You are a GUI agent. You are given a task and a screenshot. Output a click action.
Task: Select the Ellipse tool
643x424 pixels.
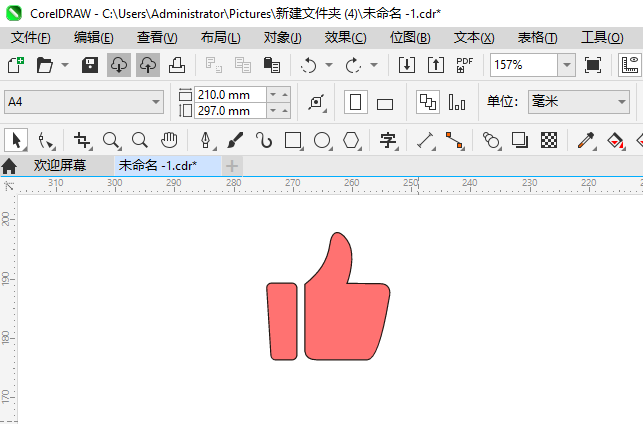tap(323, 141)
